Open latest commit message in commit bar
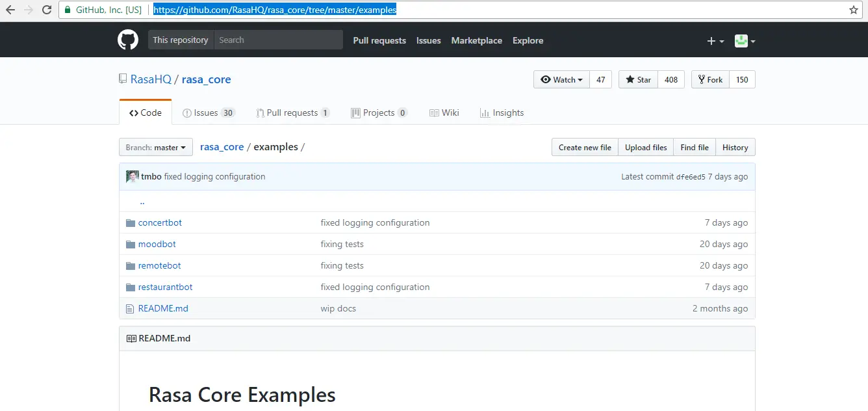Screen dimensions: 868x411 tap(215, 176)
